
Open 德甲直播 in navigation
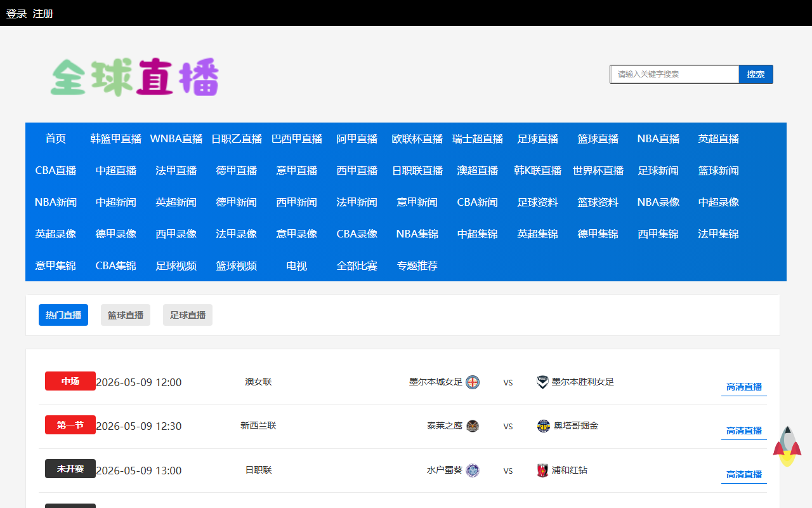coord(237,170)
